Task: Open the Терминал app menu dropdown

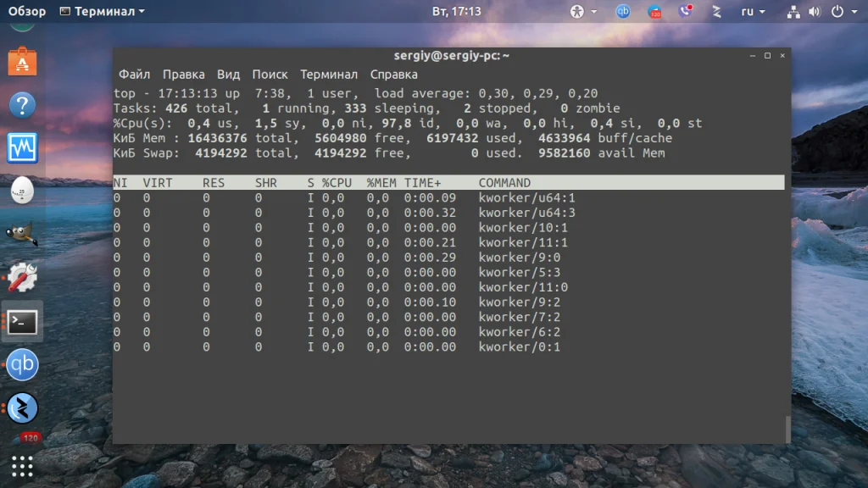Action: tap(103, 11)
